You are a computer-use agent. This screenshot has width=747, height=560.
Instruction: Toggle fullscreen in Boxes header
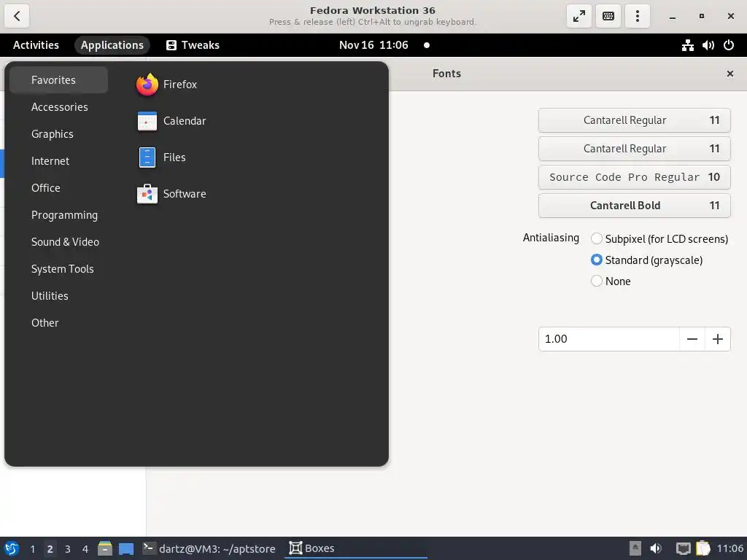(x=578, y=16)
